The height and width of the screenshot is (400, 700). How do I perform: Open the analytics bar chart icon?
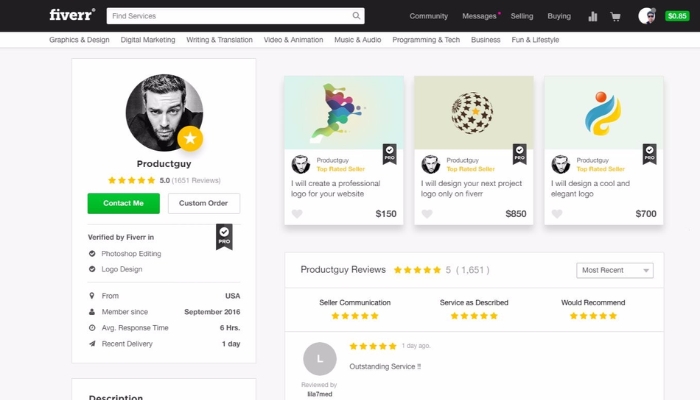tap(592, 17)
